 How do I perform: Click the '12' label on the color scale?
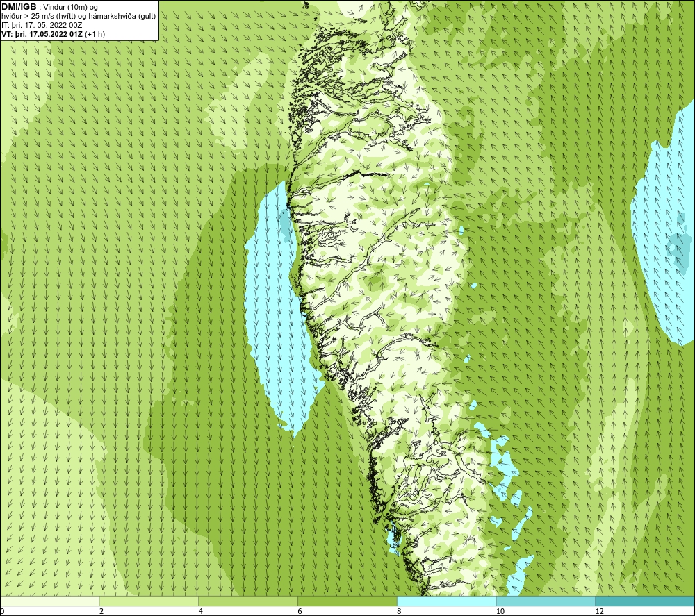599,611
